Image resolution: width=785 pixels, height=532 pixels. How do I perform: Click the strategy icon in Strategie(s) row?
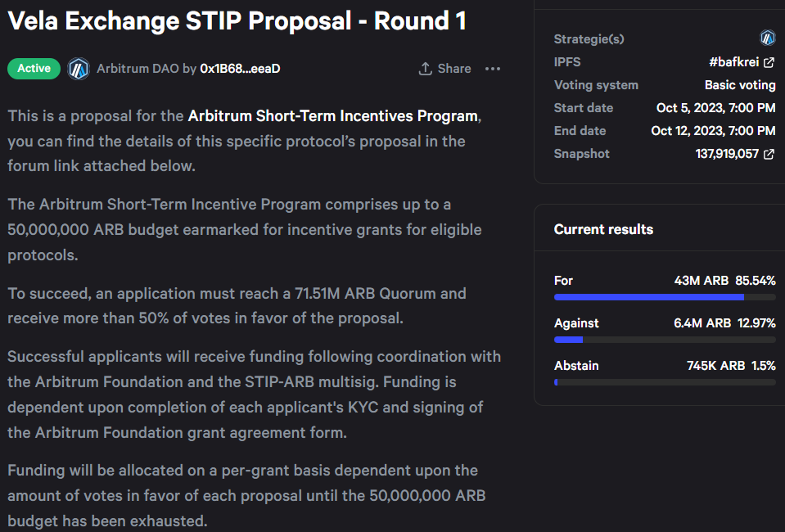click(x=767, y=38)
